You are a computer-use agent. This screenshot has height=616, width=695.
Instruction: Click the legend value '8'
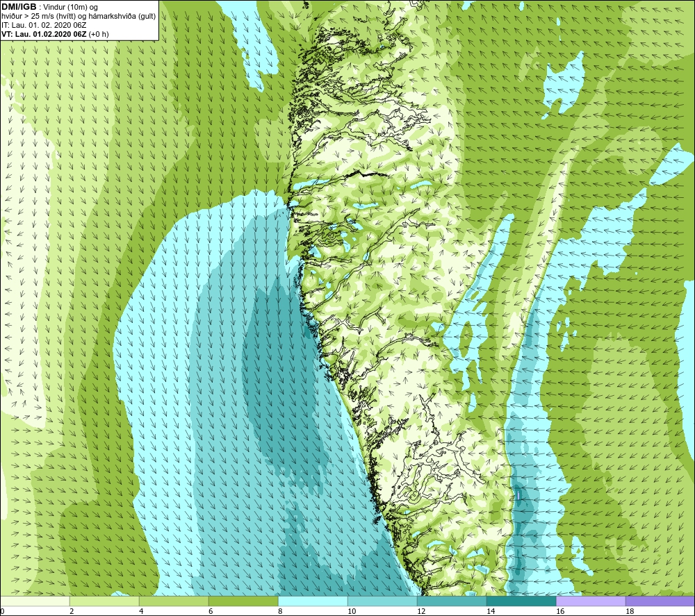[280, 611]
